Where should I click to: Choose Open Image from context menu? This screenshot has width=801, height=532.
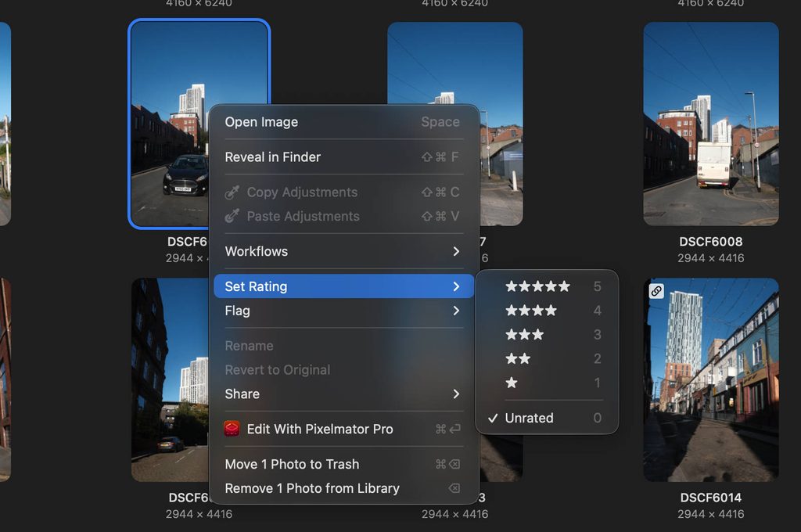344,121
